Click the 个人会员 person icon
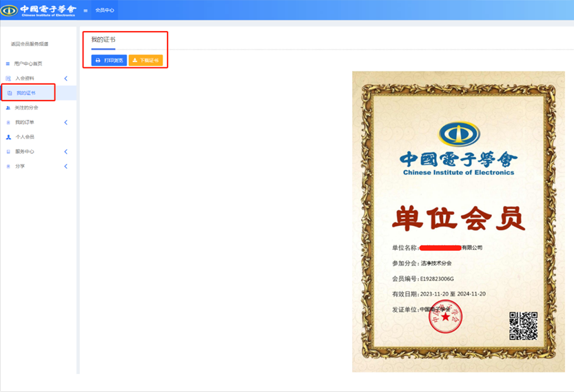574x392 pixels. pyautogui.click(x=9, y=137)
